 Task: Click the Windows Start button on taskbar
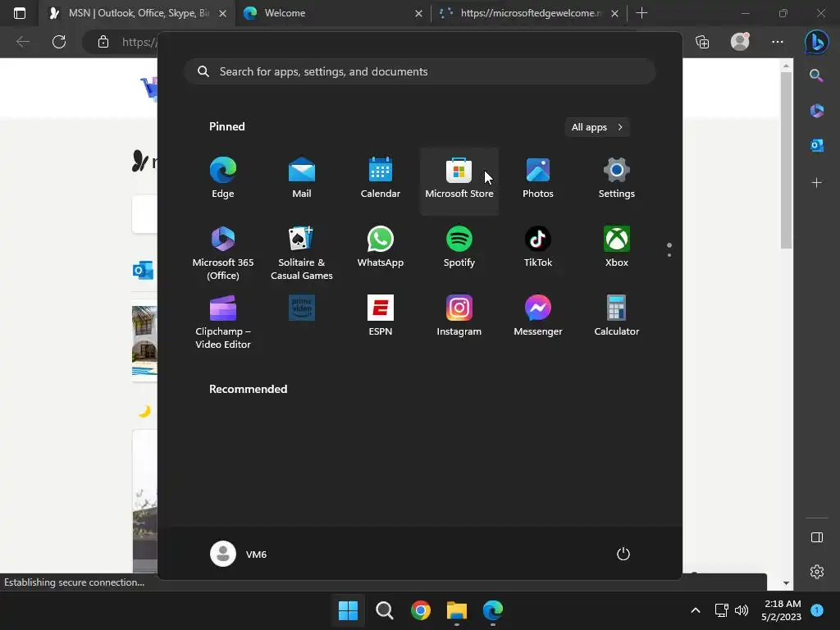click(x=348, y=610)
